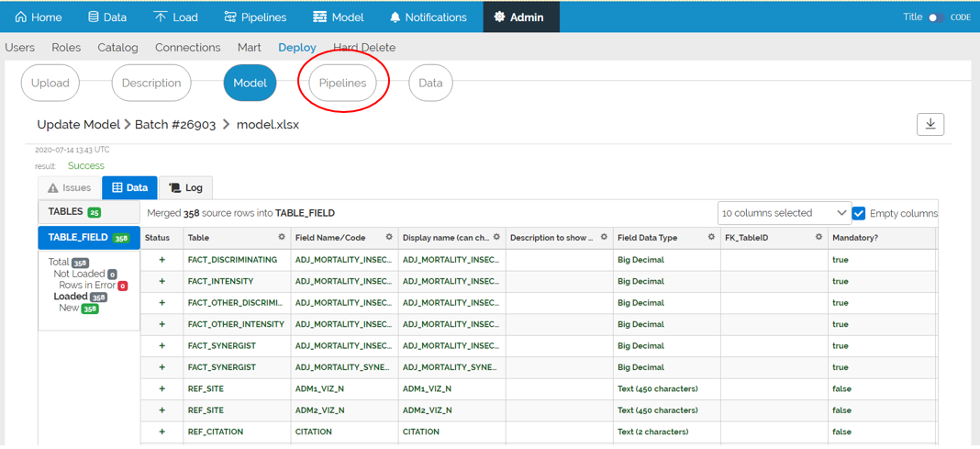980x449 pixels.
Task: Toggle the Title/CODE switch
Action: click(x=936, y=17)
